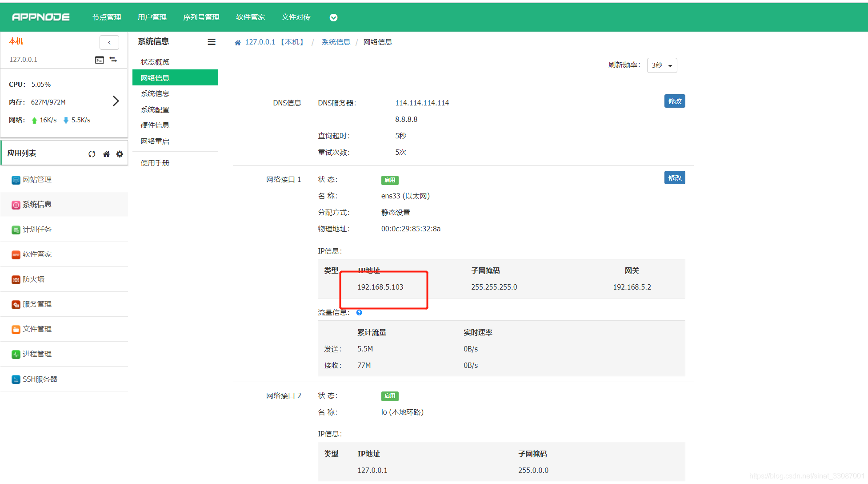Open the top navigation more dropdown arrow
Viewport: 868px width, 484px height.
[x=333, y=17]
